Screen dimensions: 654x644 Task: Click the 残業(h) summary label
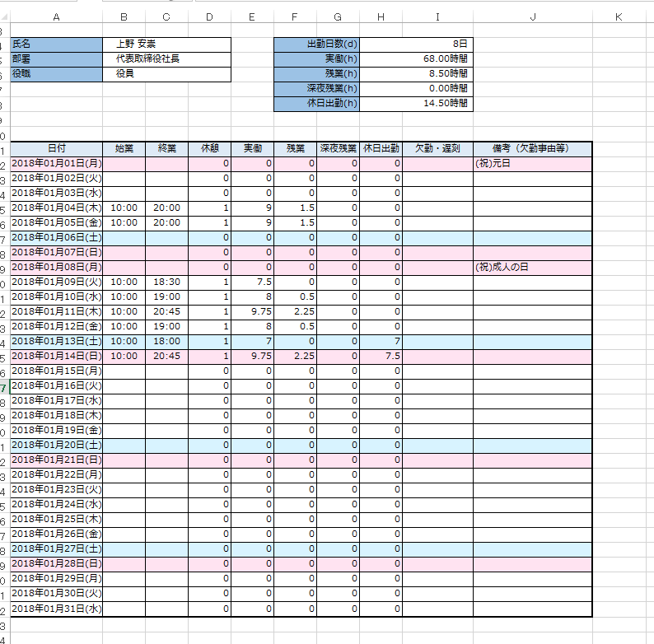click(316, 74)
